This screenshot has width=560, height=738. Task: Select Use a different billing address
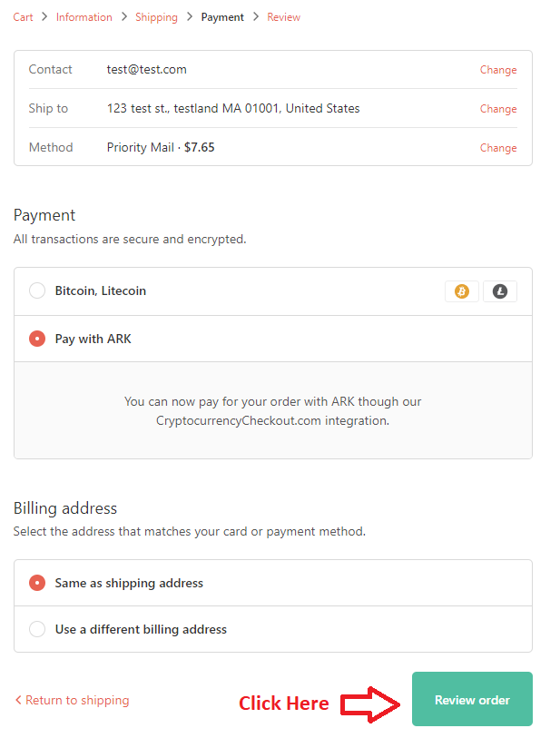click(x=37, y=629)
